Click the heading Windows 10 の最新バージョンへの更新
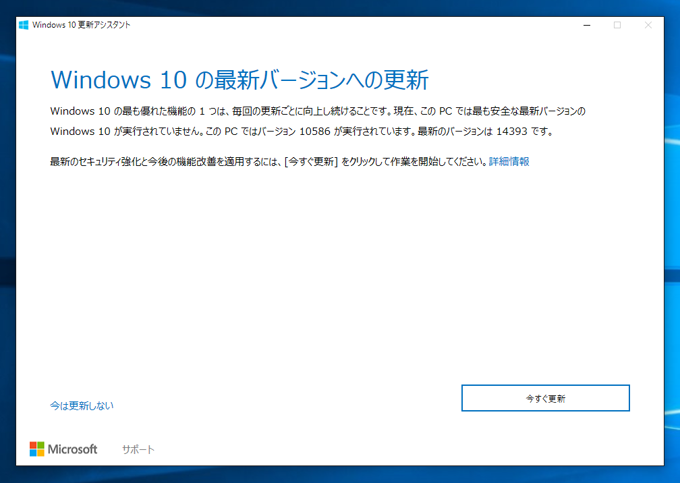This screenshot has height=483, width=680. pyautogui.click(x=239, y=80)
